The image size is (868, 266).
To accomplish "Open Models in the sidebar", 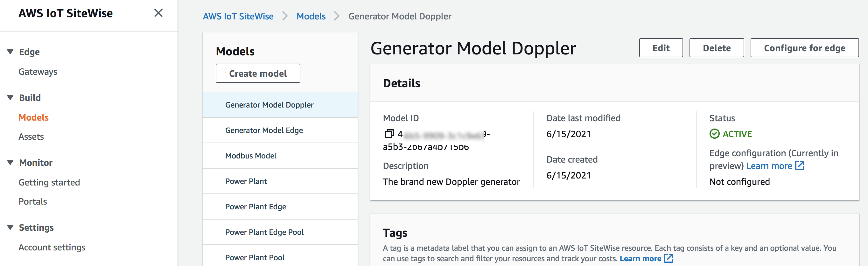I will coord(33,117).
